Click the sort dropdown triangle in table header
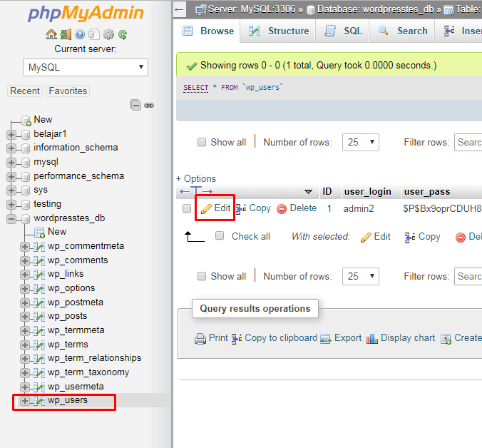The width and height of the screenshot is (482, 448). [308, 192]
